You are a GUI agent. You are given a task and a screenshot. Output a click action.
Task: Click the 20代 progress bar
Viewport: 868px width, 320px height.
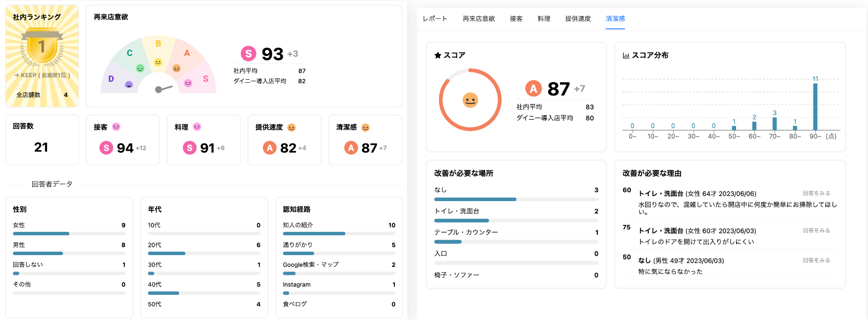[x=204, y=253]
